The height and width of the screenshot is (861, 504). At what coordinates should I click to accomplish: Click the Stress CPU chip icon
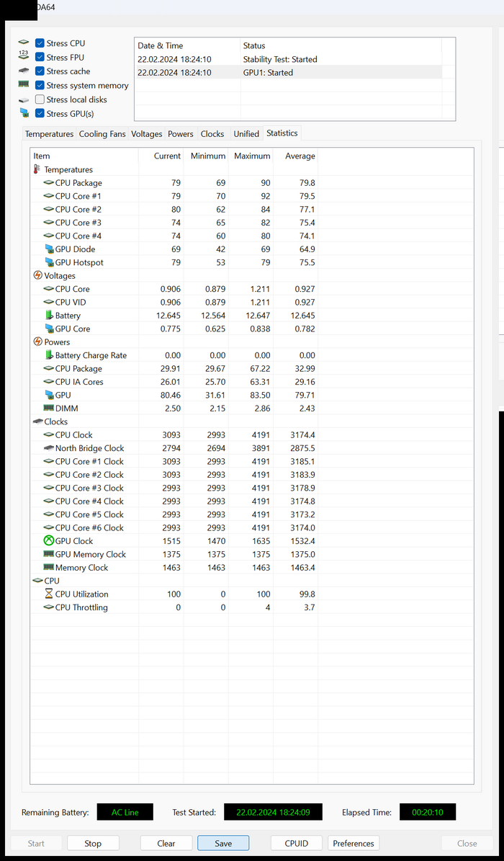click(x=24, y=43)
